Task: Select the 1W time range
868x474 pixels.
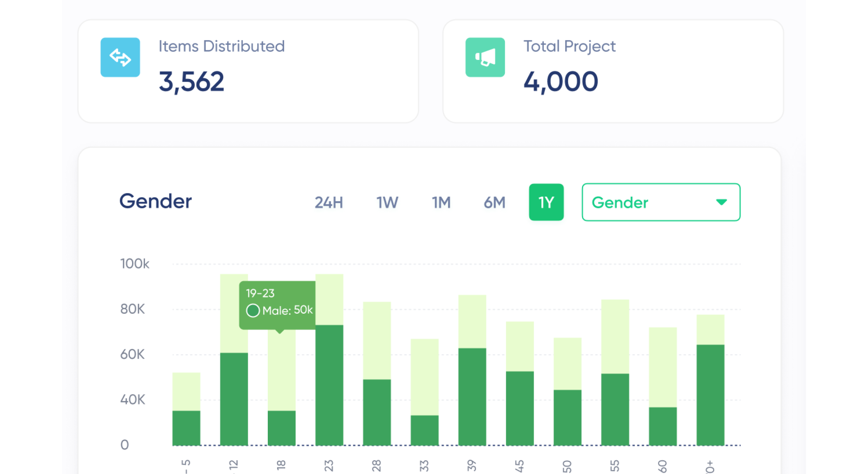Action: coord(387,203)
